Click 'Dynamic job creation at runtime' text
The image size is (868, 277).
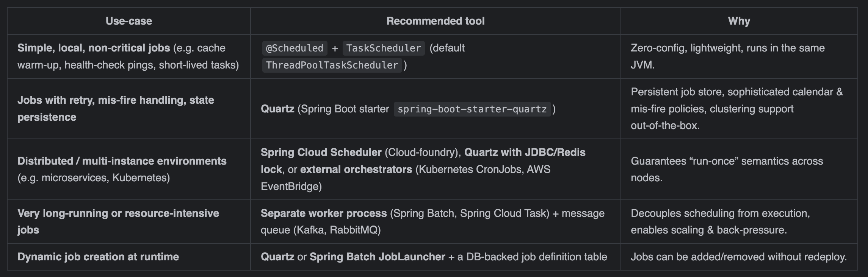click(x=98, y=257)
